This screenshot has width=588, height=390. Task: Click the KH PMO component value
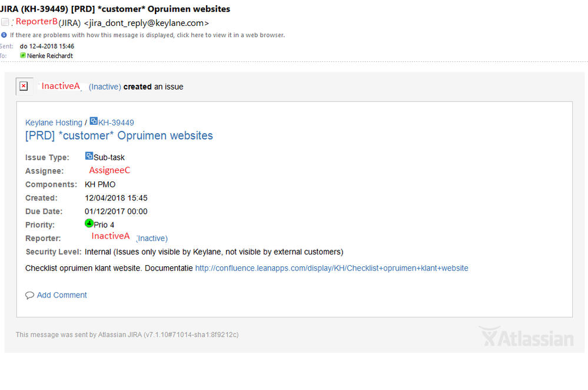click(100, 184)
